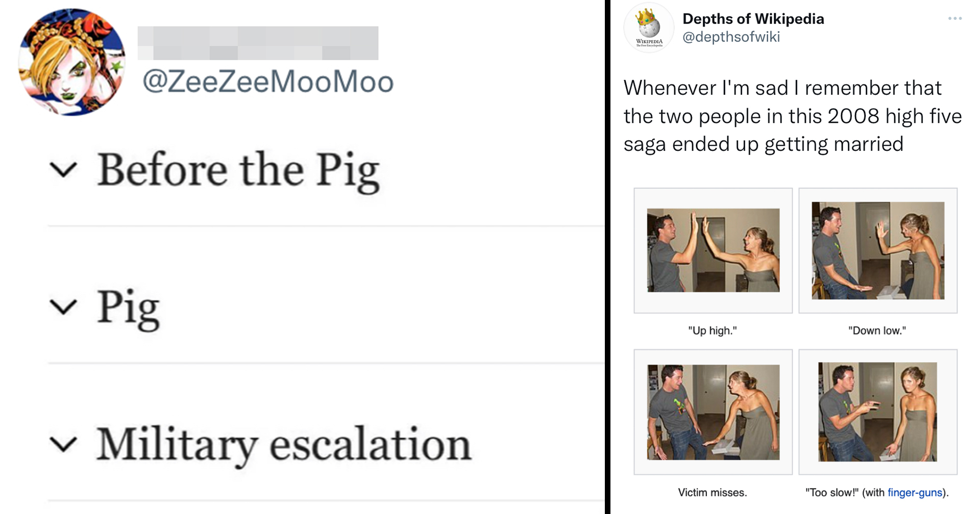Collapse the Before the Pig chevron
Screen dimensions: 980x514
click(64, 170)
